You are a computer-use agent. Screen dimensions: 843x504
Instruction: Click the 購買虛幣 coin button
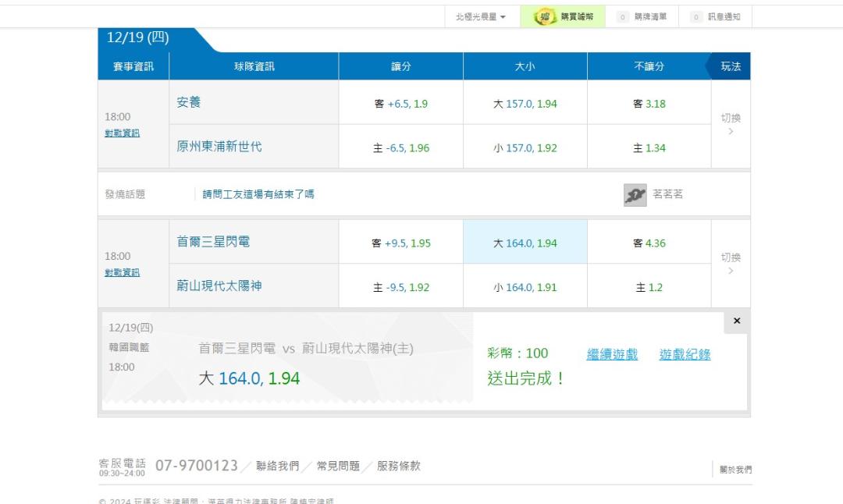coord(563,16)
